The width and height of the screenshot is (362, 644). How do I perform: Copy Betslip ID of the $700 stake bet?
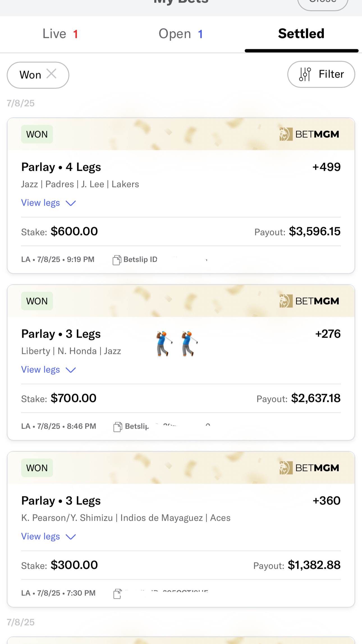[118, 427]
